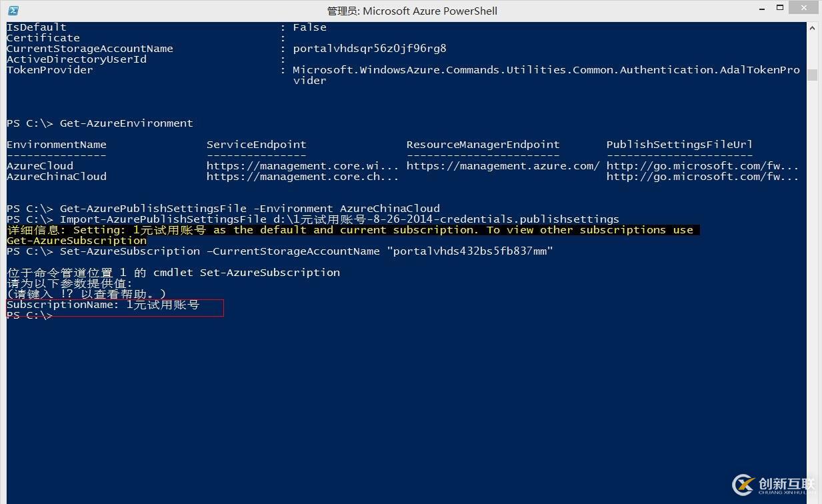Click the Get-AzurePublishSettingsFile command line
The image size is (822, 504).
(x=223, y=209)
